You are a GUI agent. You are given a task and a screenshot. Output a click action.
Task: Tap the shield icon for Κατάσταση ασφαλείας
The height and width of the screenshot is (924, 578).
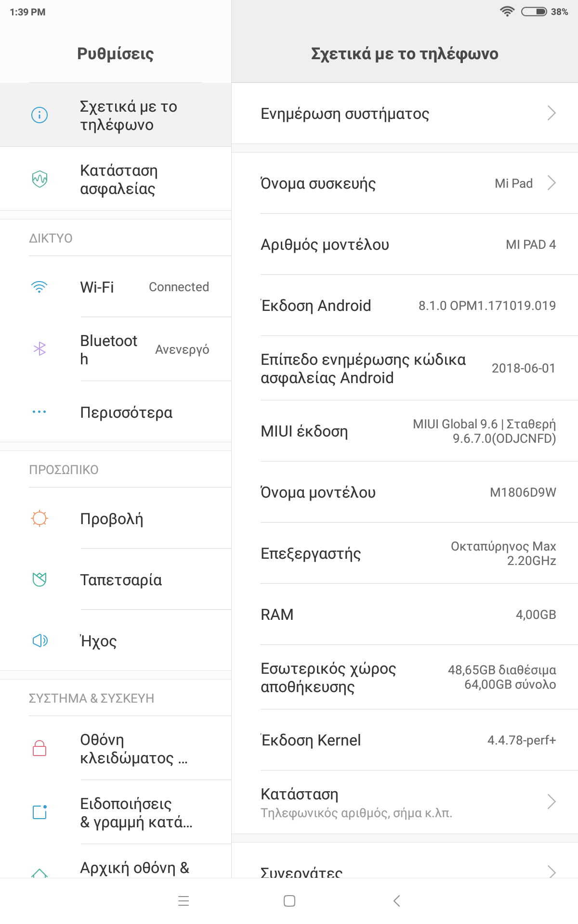pyautogui.click(x=39, y=179)
